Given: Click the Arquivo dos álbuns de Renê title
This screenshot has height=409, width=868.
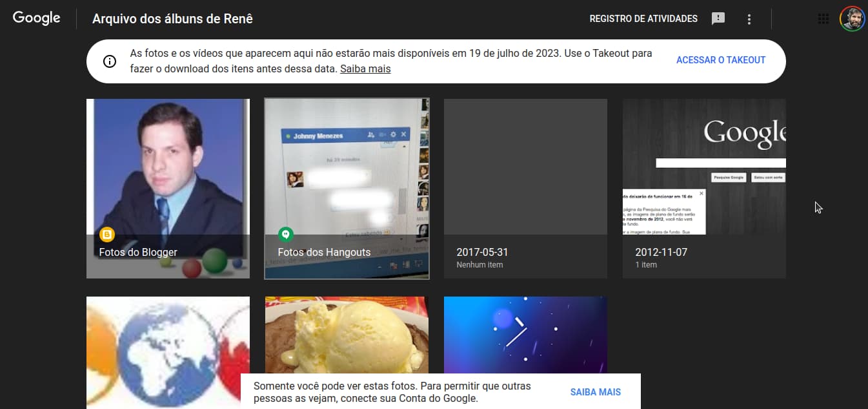Looking at the screenshot, I should point(172,19).
